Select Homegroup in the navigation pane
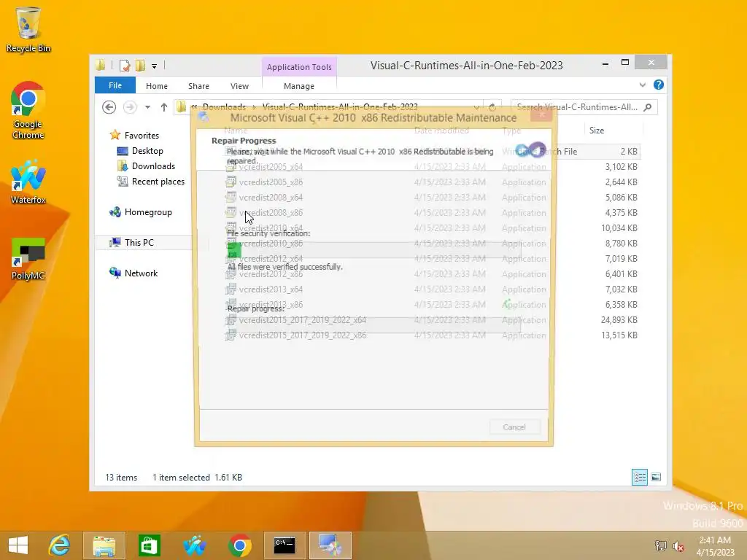 point(141,212)
